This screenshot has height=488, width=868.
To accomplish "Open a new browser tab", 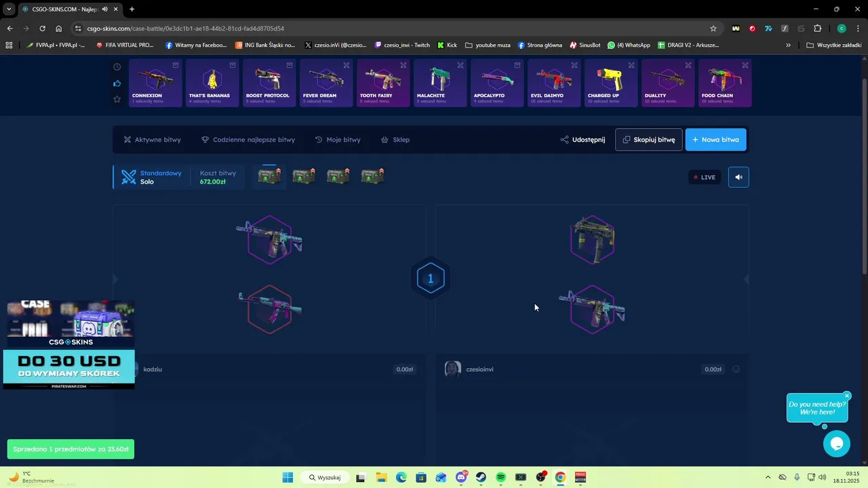I will (x=132, y=9).
